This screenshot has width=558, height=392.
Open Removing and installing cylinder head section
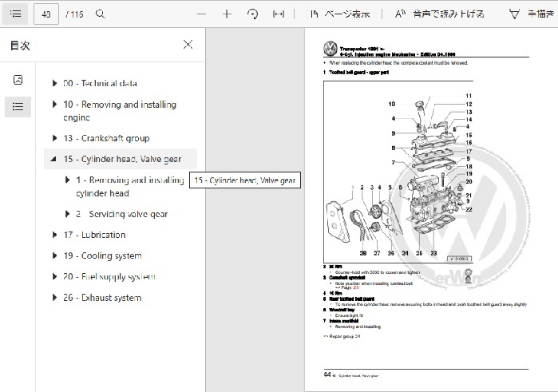(x=130, y=187)
